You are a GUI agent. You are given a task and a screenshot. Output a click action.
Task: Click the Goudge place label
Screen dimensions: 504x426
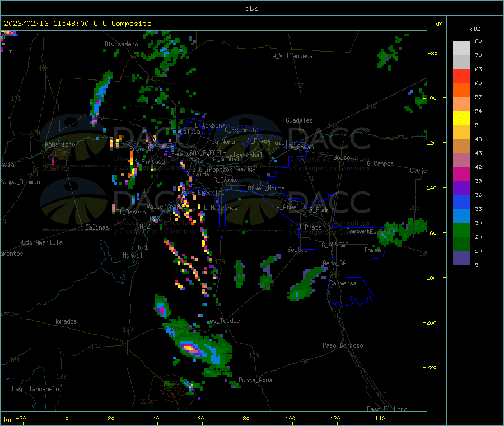pyautogui.click(x=245, y=169)
